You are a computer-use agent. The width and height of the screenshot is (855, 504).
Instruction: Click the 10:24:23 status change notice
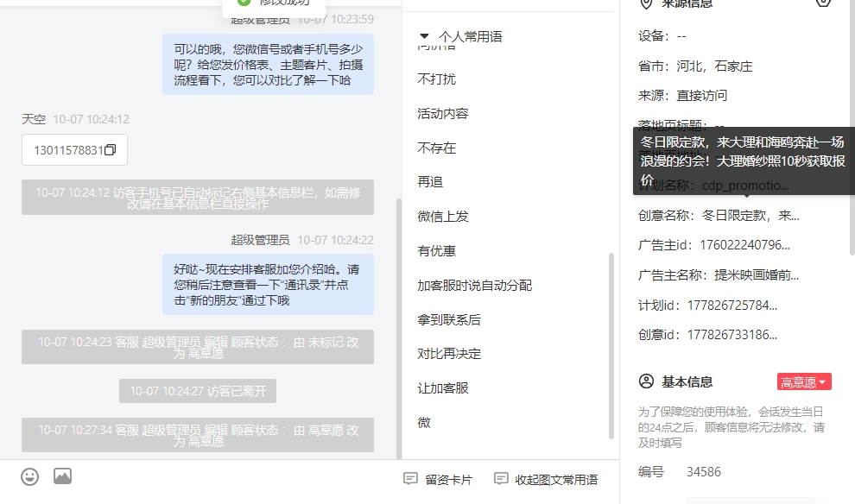click(198, 347)
